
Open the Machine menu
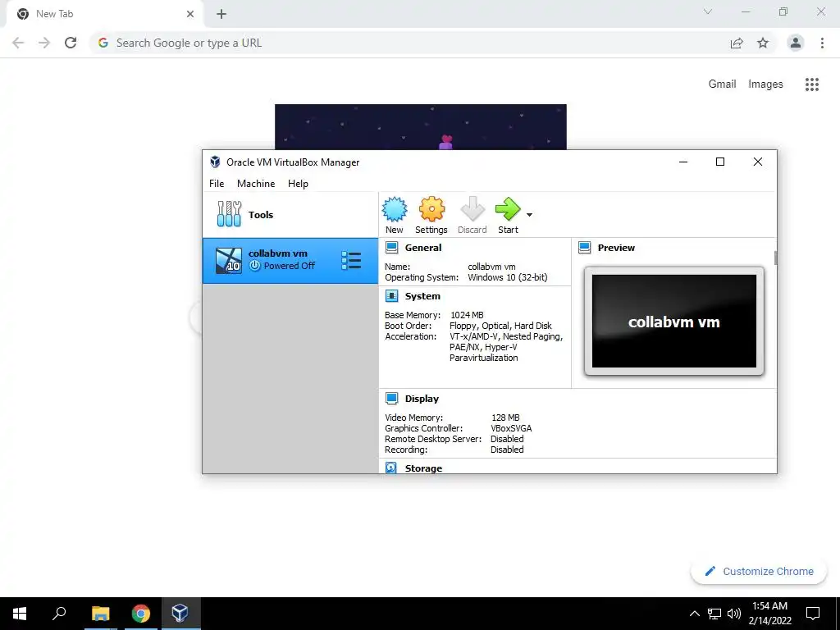[x=256, y=184]
